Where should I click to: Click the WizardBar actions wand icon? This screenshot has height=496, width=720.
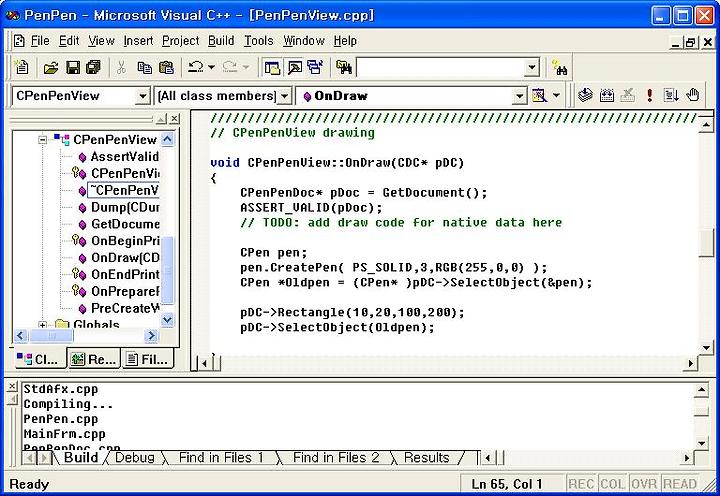point(539,96)
